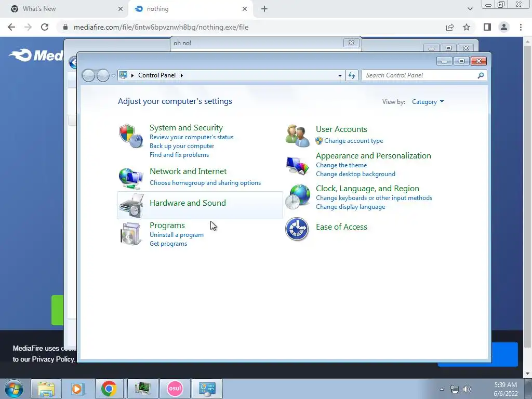532x399 pixels.
Task: Close the What's New tab
Action: (x=121, y=9)
